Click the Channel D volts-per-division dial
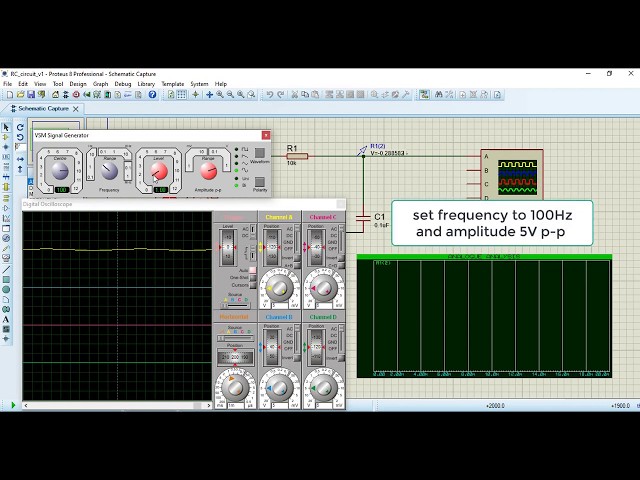The height and width of the screenshot is (480, 640). pyautogui.click(x=323, y=387)
